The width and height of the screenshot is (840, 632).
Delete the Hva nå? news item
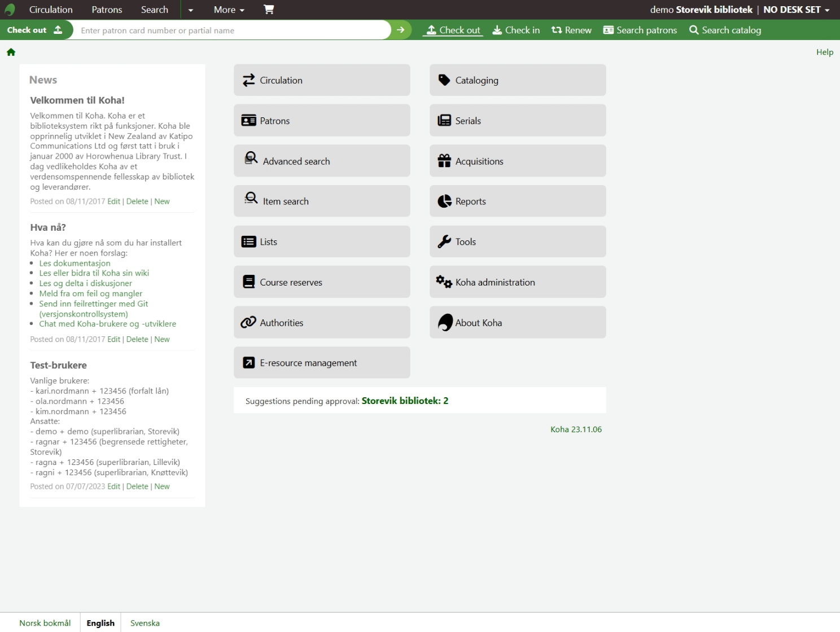pyautogui.click(x=137, y=339)
